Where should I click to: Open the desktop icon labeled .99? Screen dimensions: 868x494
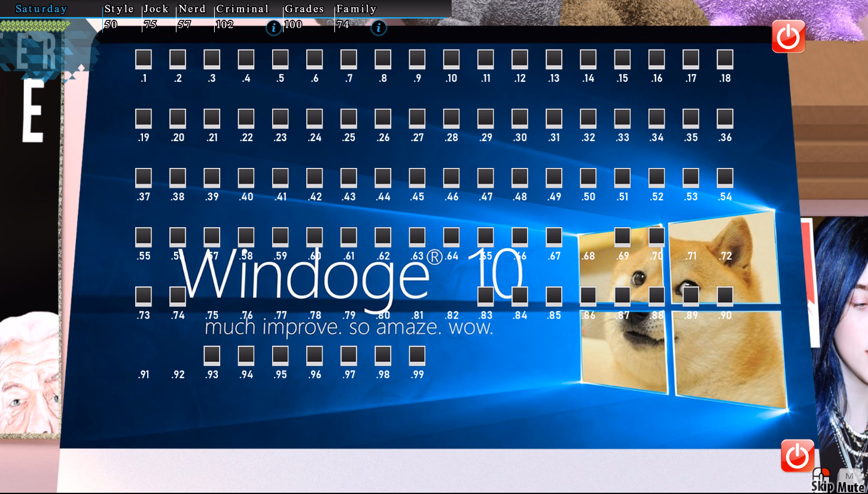click(417, 356)
